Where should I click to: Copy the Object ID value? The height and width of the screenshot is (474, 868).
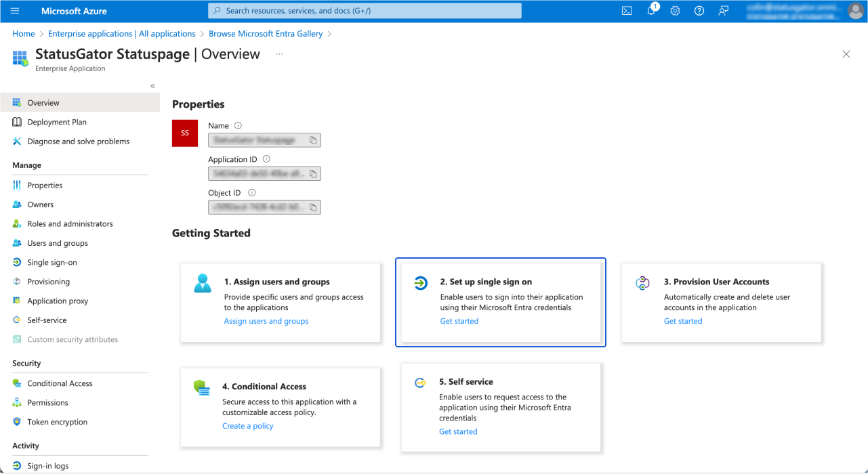click(x=313, y=208)
